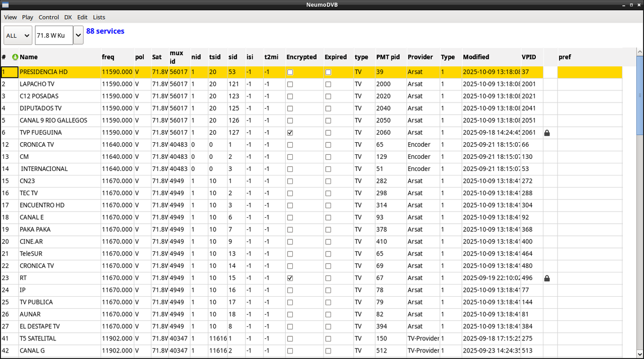Click TV-Provider cell in T5 SATELITAL row
Image resolution: width=644 pixels, height=359 pixels.
pyautogui.click(x=423, y=338)
